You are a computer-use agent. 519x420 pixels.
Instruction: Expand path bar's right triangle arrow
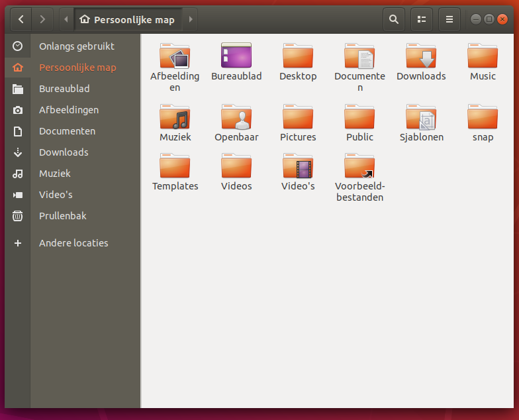pos(191,19)
